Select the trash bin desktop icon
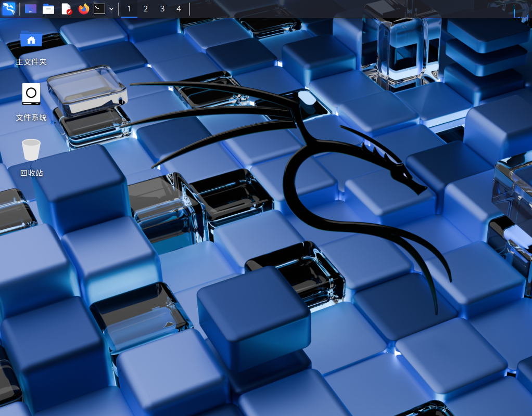The width and height of the screenshot is (532, 416). 31,150
